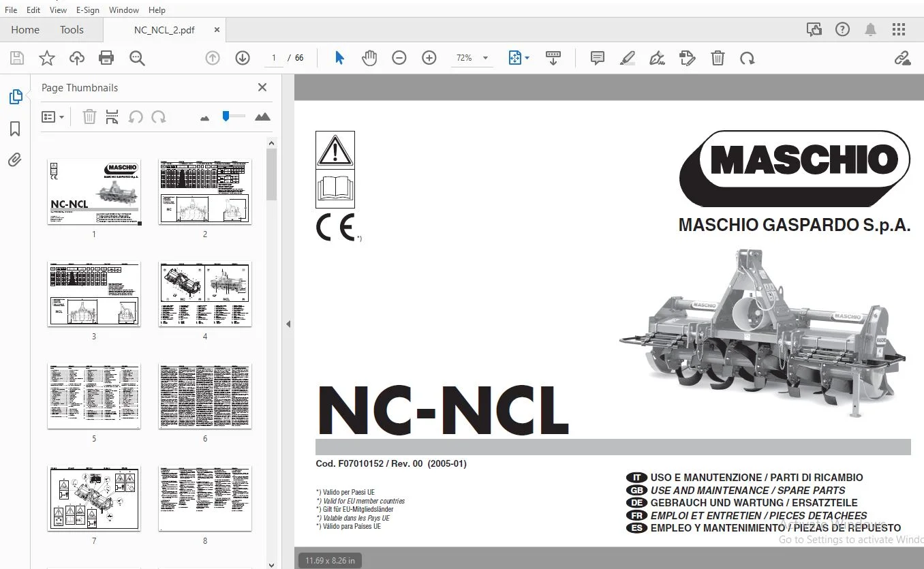Close the NC_NCL_2.pdf tab

point(217,30)
